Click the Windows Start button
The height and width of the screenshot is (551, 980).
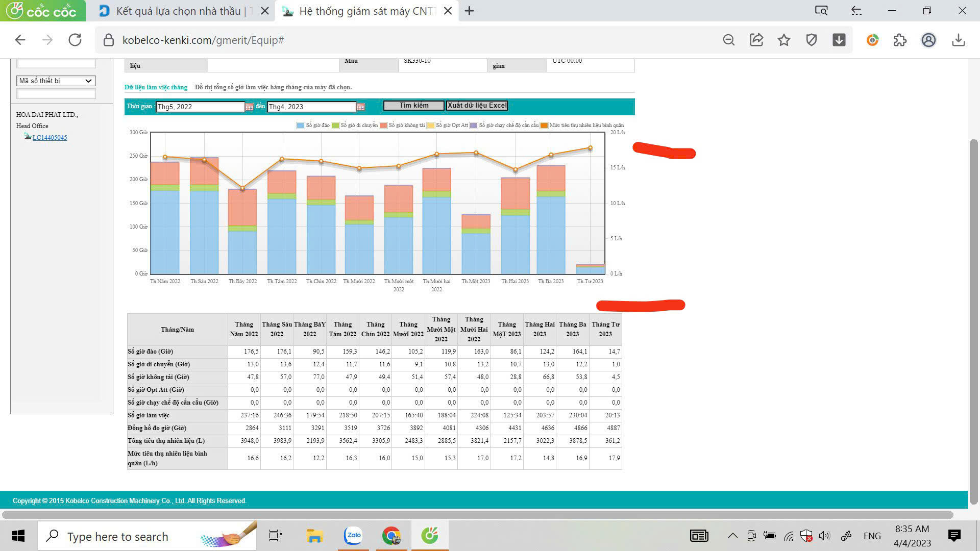18,536
